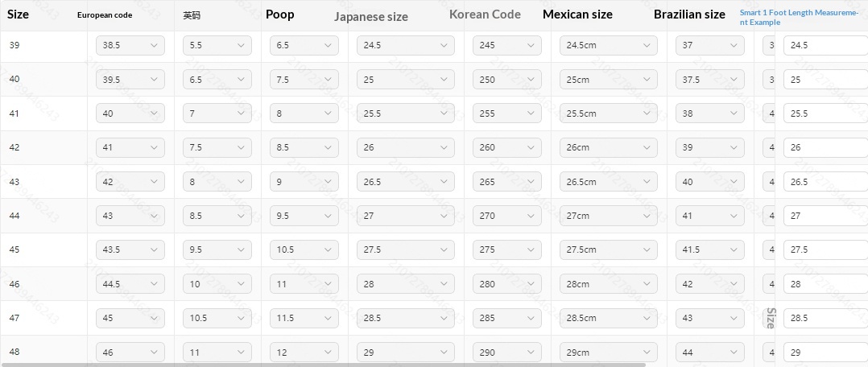Open Brazilian size dropdown showing 41.5
868x367 pixels.
pyautogui.click(x=709, y=249)
